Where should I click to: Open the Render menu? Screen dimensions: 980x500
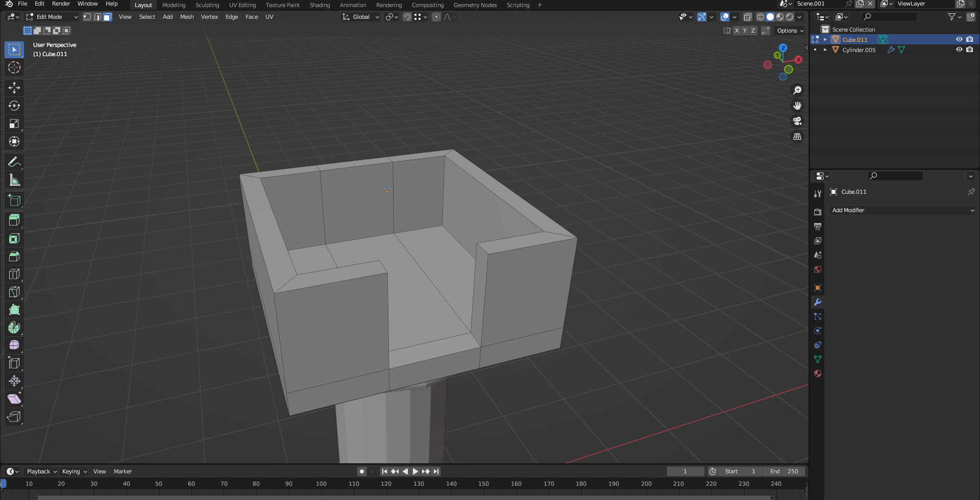coord(61,4)
